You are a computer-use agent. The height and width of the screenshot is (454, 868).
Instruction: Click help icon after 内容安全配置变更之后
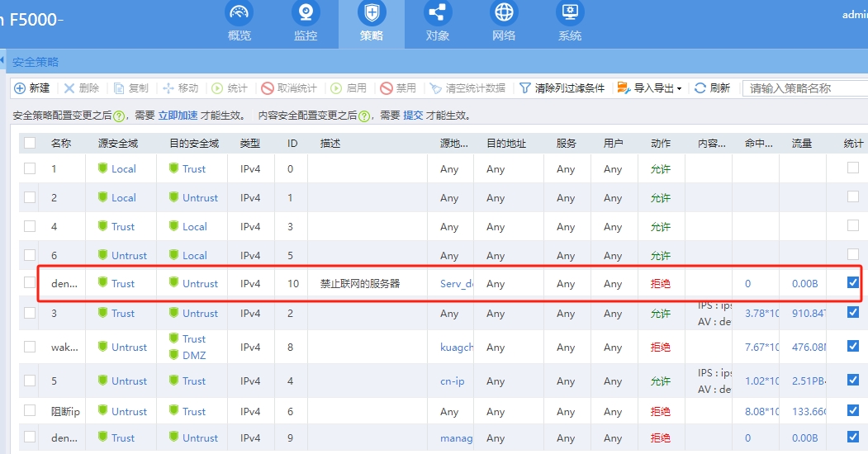coord(364,116)
